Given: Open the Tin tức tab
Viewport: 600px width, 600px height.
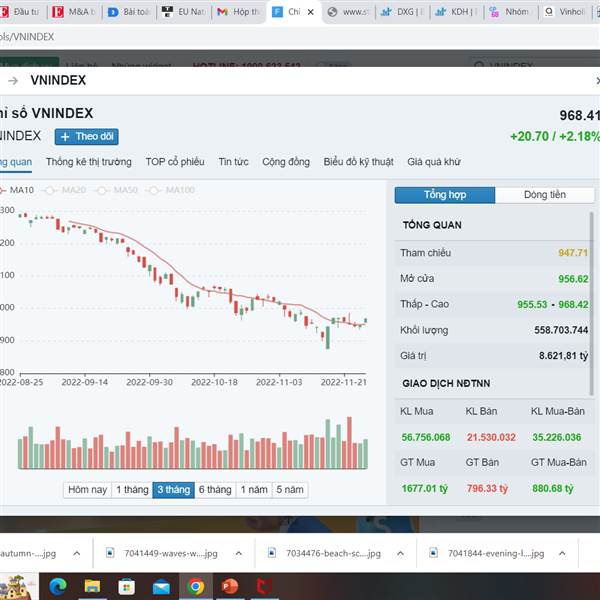Looking at the screenshot, I should pos(233,162).
